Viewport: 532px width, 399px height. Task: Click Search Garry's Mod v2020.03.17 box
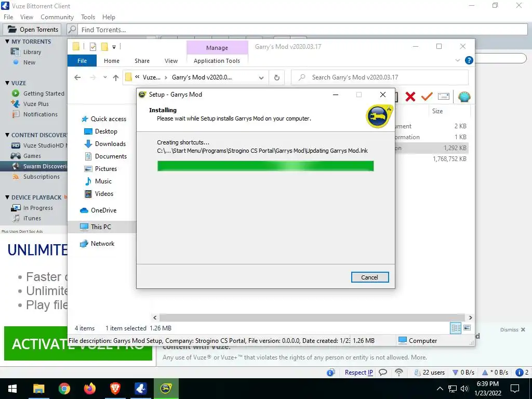pos(380,77)
